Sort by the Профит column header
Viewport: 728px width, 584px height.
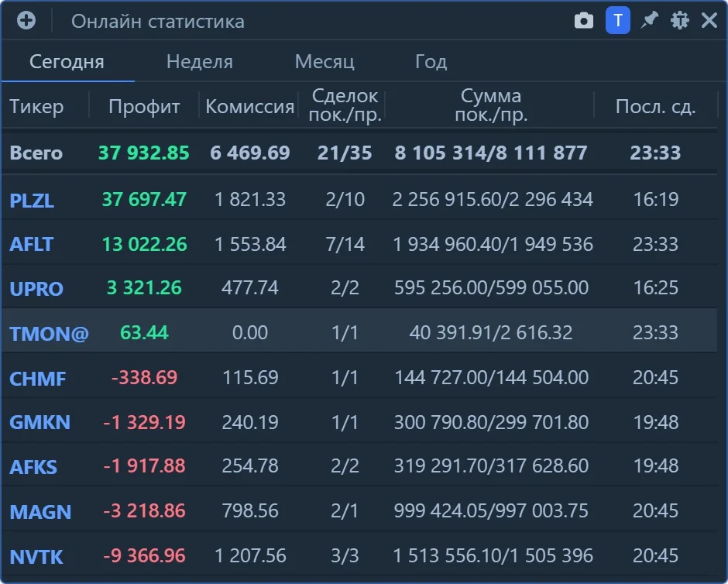click(144, 106)
